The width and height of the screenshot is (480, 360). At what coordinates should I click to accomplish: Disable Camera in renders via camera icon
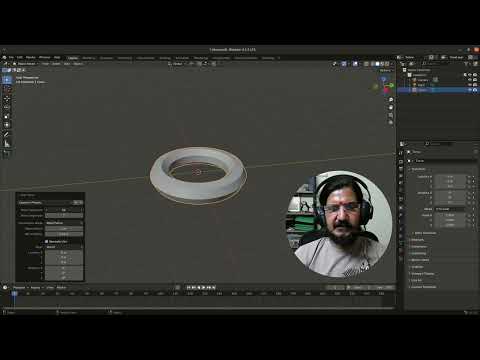click(x=475, y=80)
